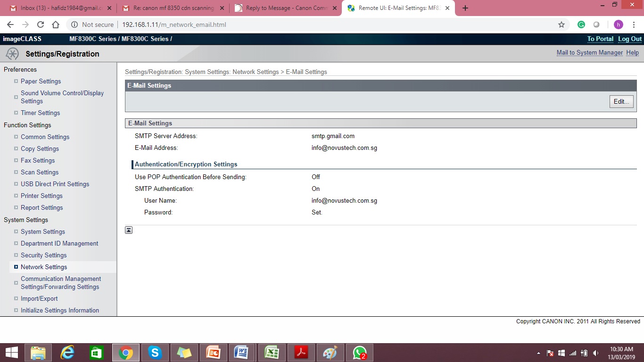Select Network Settings in sidebar
This screenshot has width=644, height=362.
click(44, 267)
